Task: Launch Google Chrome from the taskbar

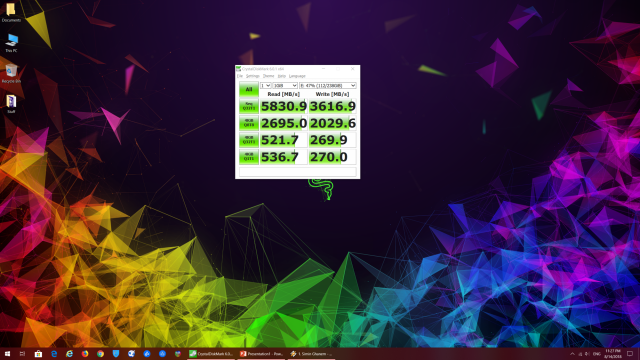Action: coord(100,354)
